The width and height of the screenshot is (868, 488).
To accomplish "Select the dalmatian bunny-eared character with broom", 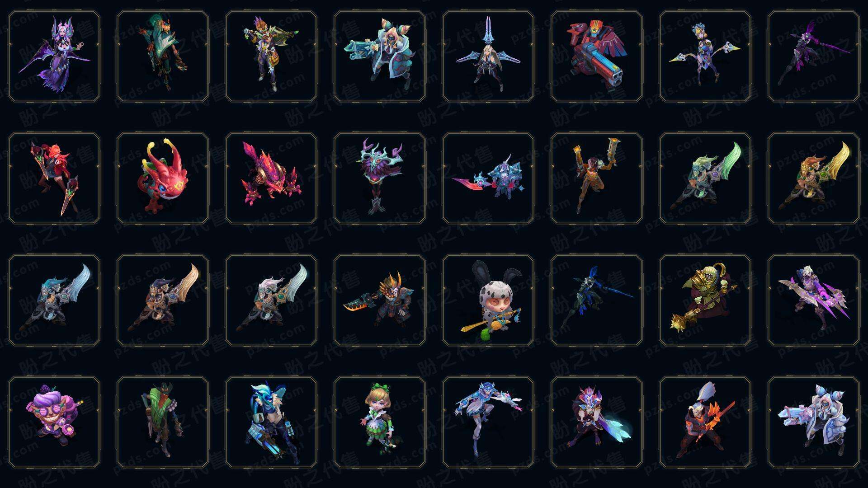I will tap(488, 300).
